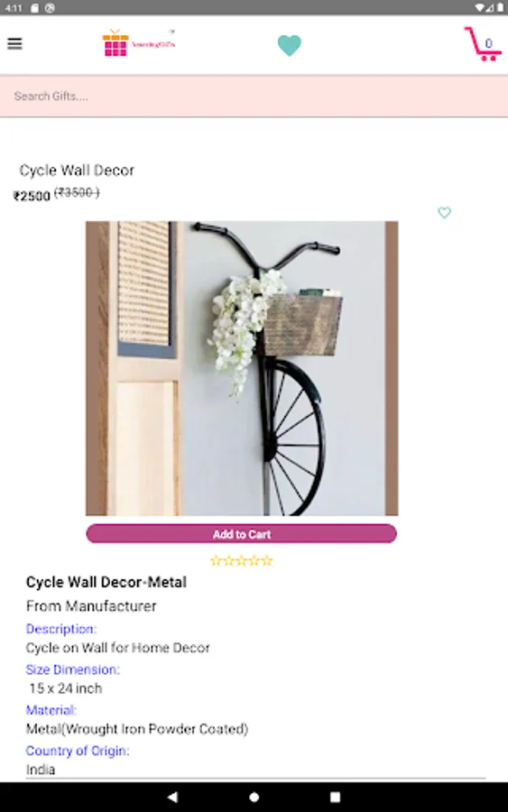The height and width of the screenshot is (812, 508).
Task: Tap the AmazingGifts logo
Action: pyautogui.click(x=139, y=43)
